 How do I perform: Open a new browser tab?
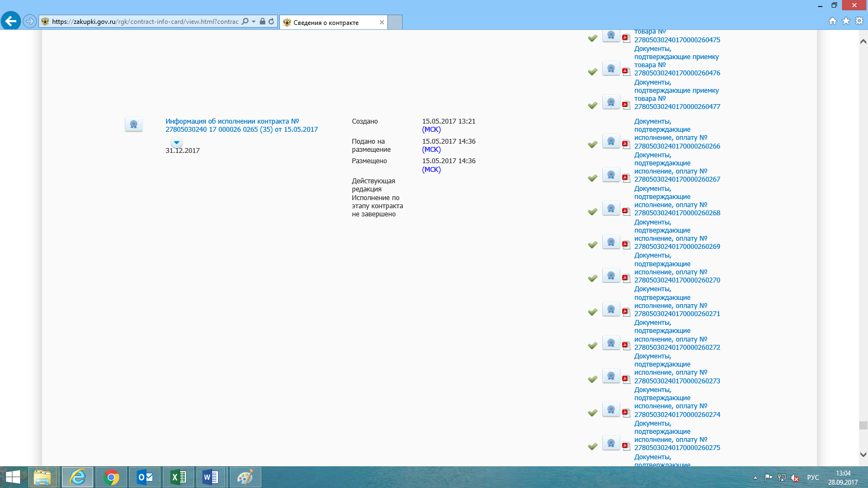(x=395, y=22)
